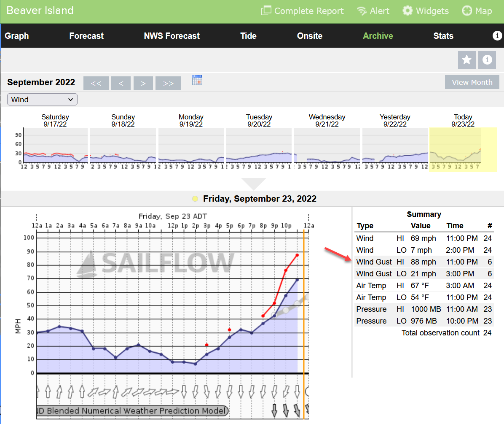Click the 21 mph Wind Gust LO value

pos(424,274)
